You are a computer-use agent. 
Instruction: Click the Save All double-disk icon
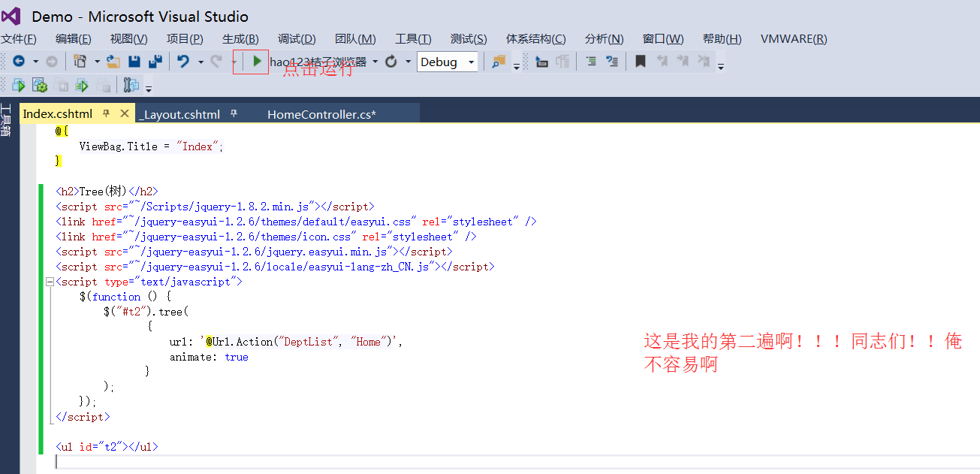tap(155, 62)
